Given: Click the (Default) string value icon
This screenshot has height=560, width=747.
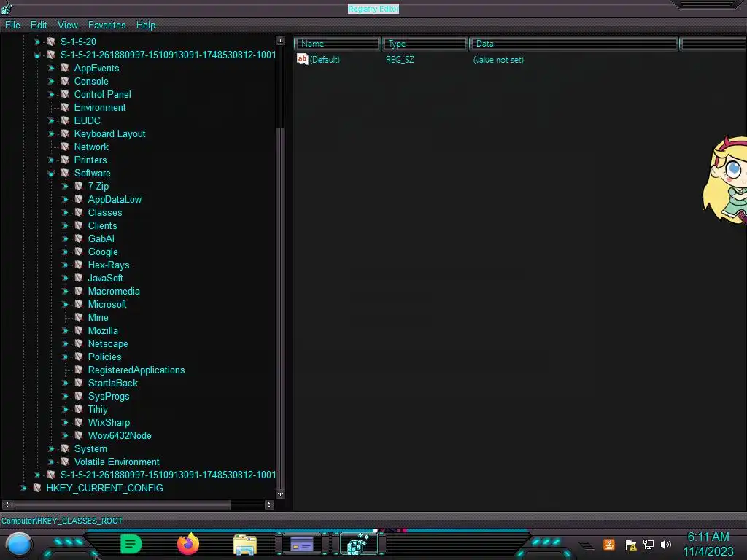Looking at the screenshot, I should point(302,59).
